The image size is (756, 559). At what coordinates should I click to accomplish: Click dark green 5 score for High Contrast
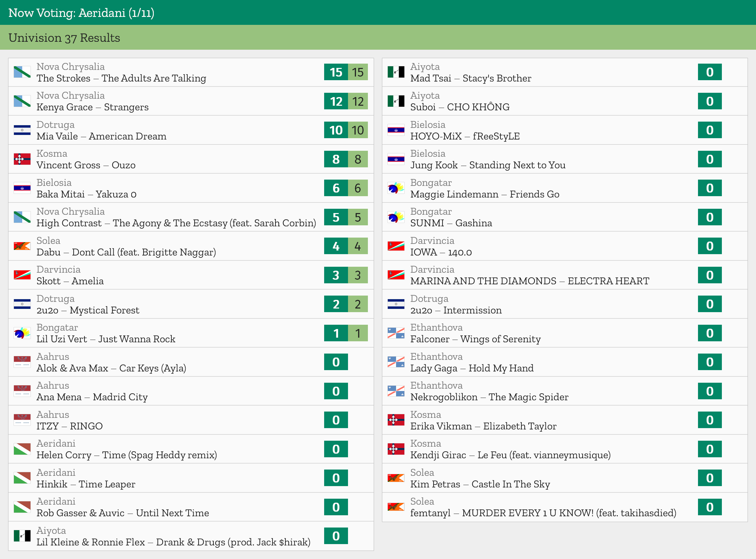(x=336, y=217)
